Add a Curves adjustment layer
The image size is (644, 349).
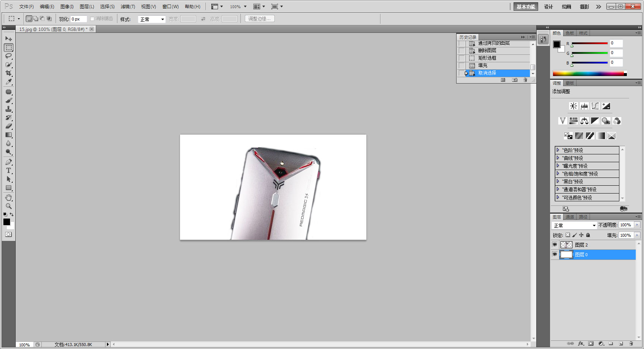point(595,106)
